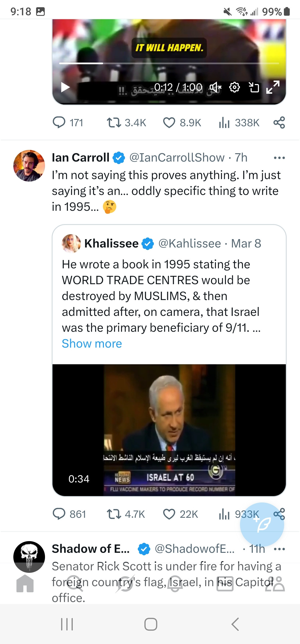Unmute the top video's sound

tap(215, 87)
